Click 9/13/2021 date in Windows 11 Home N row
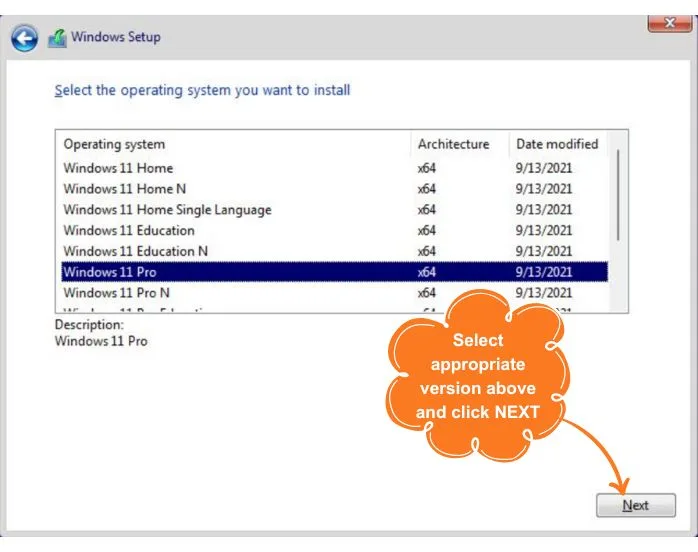 click(544, 189)
